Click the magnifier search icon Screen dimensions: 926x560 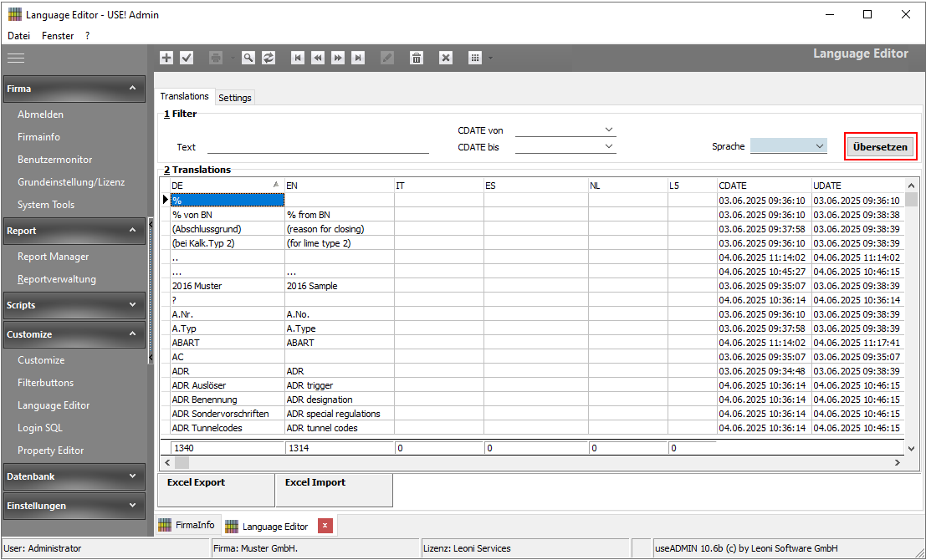click(248, 58)
